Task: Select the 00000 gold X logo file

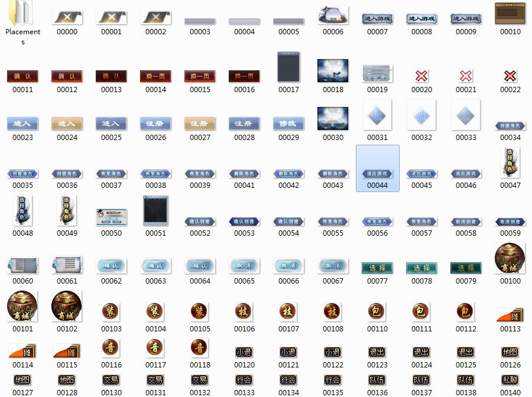Action: click(x=67, y=18)
